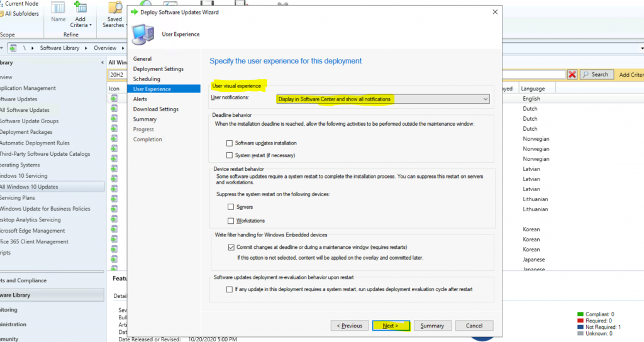Viewport: 644px width, 342px height.
Task: Enable run evaluation cycle after restart checkbox
Action: click(229, 289)
